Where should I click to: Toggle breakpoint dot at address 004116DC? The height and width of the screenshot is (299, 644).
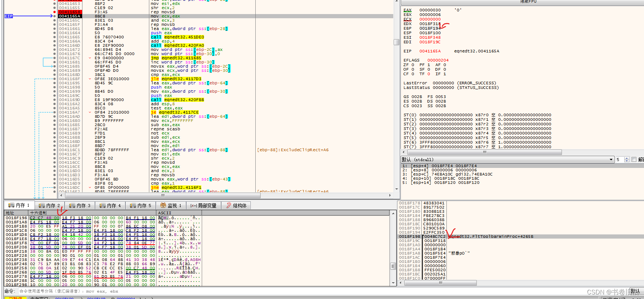55,187
